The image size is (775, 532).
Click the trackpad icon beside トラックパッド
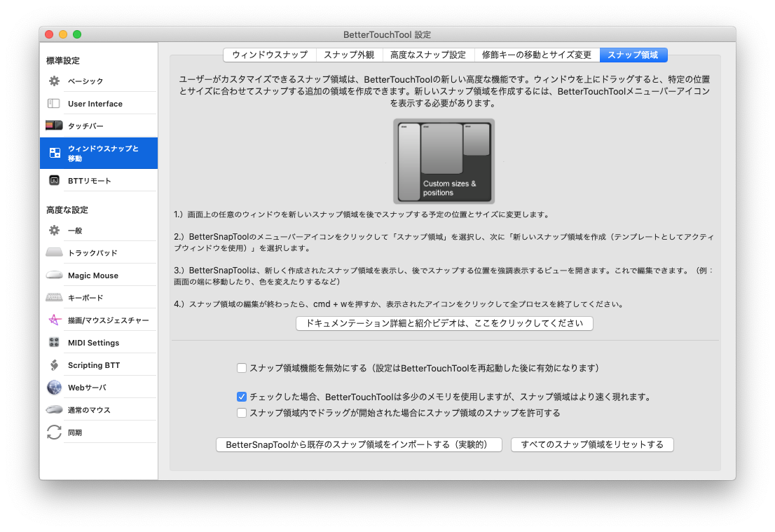[x=55, y=252]
